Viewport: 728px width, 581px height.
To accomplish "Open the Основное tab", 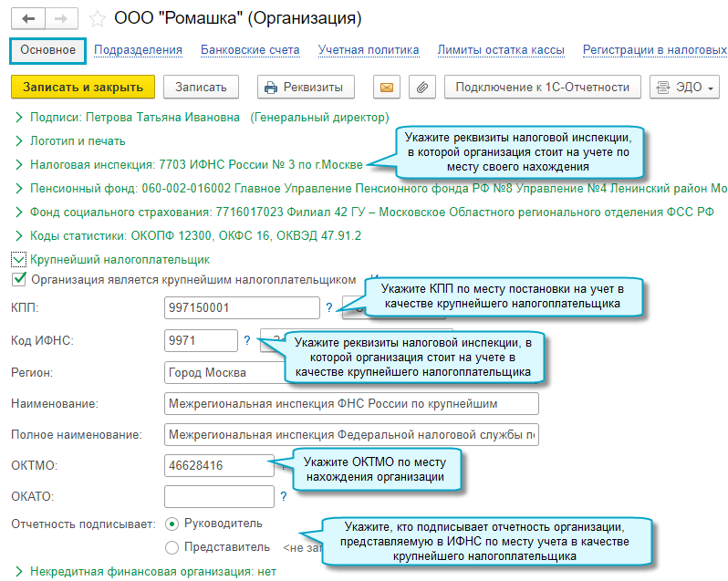I will click(47, 50).
